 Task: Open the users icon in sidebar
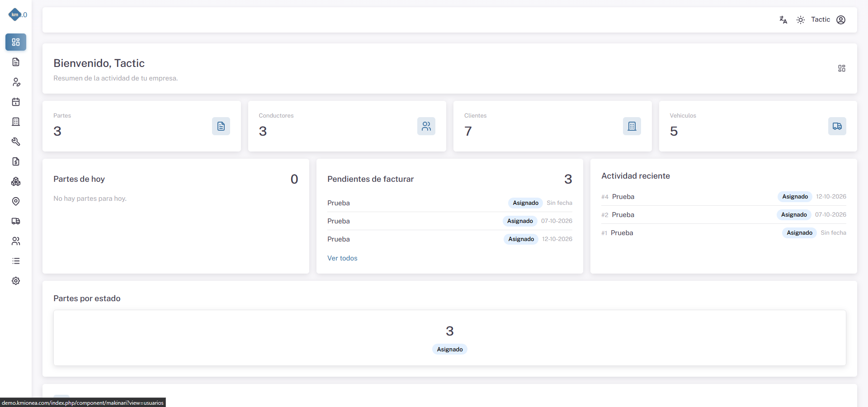[16, 241]
